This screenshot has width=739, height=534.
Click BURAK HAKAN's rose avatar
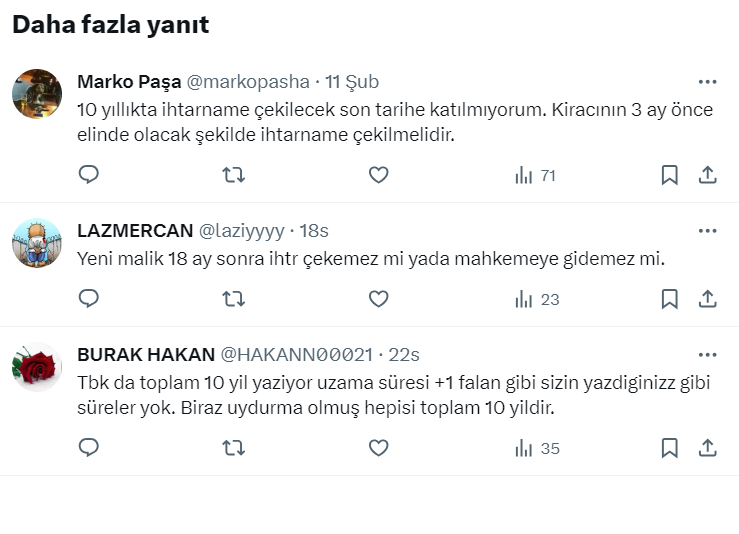click(37, 366)
